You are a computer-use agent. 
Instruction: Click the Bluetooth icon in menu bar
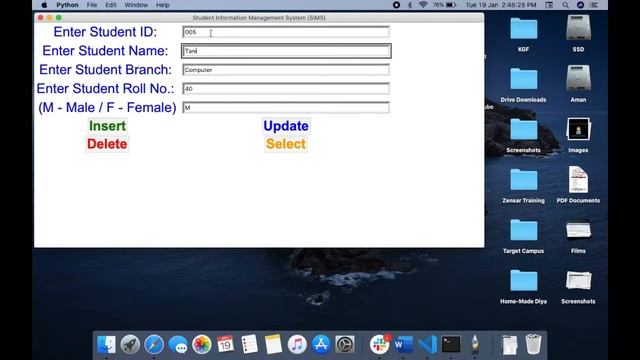click(x=410, y=5)
